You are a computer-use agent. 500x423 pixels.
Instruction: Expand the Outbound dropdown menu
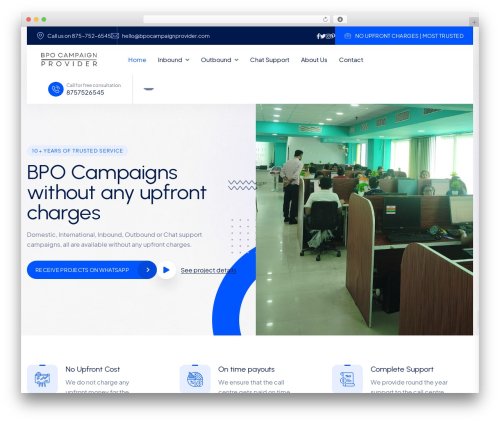219,60
